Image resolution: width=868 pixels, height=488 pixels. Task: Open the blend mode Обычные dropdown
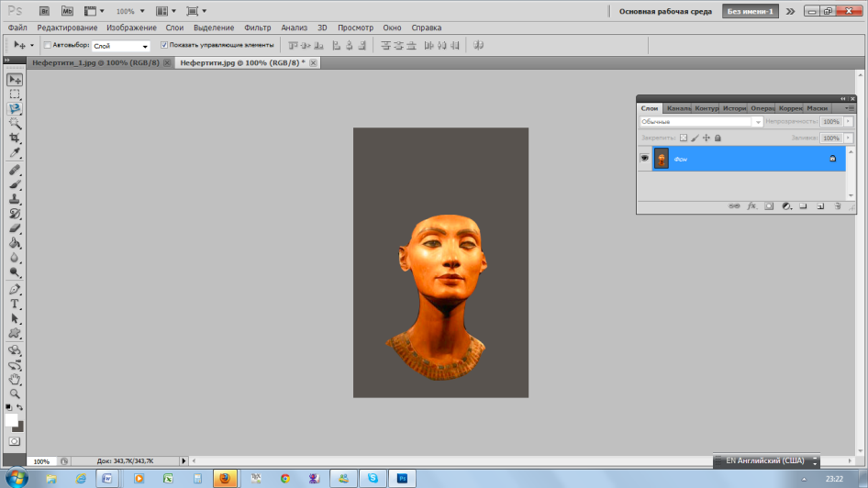coord(701,122)
